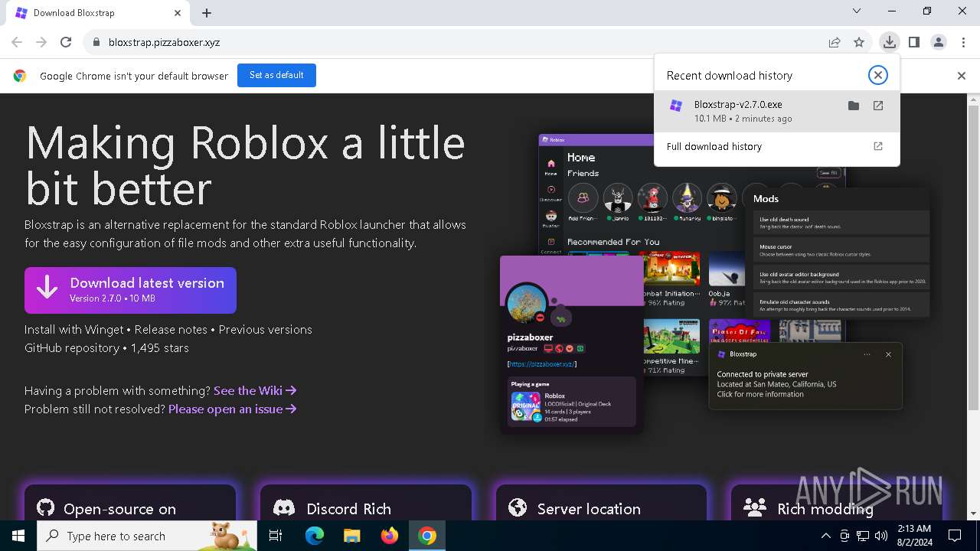Image resolution: width=980 pixels, height=551 pixels.
Task: Click the Rich modding people icon
Action: pos(755,508)
